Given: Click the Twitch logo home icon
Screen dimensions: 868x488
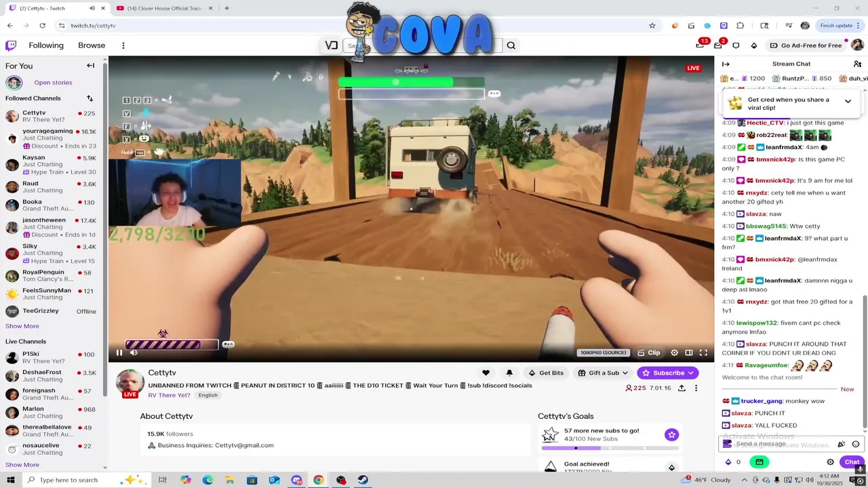Looking at the screenshot, I should point(11,45).
